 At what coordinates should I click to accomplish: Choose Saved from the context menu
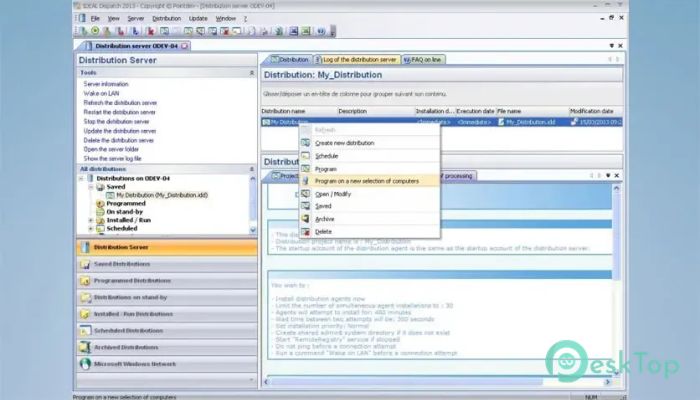(369, 206)
